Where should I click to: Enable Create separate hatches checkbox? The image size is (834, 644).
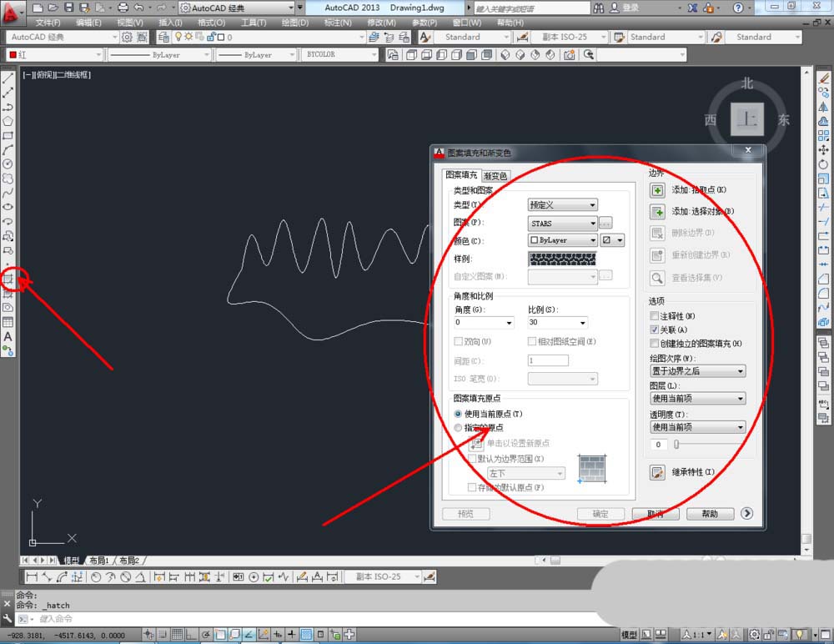point(655,344)
